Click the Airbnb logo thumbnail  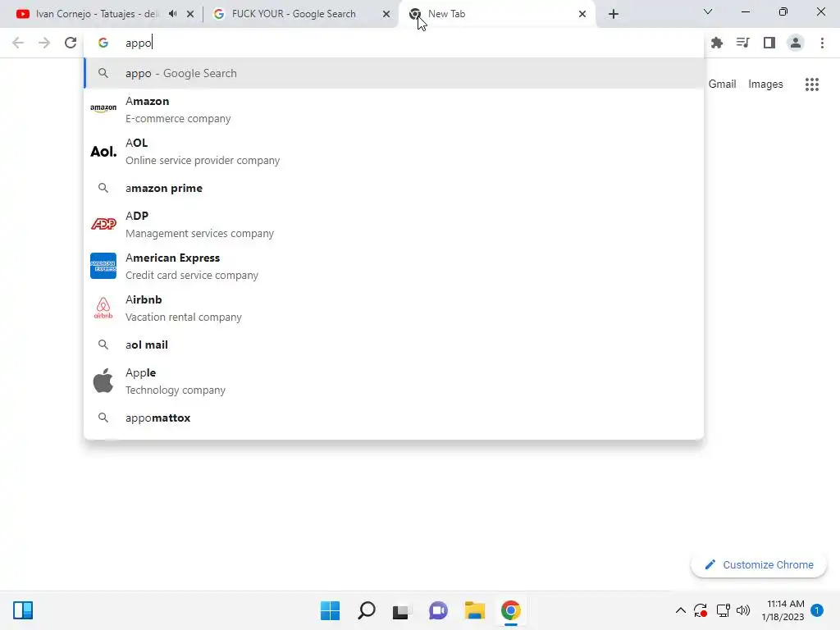tap(103, 308)
